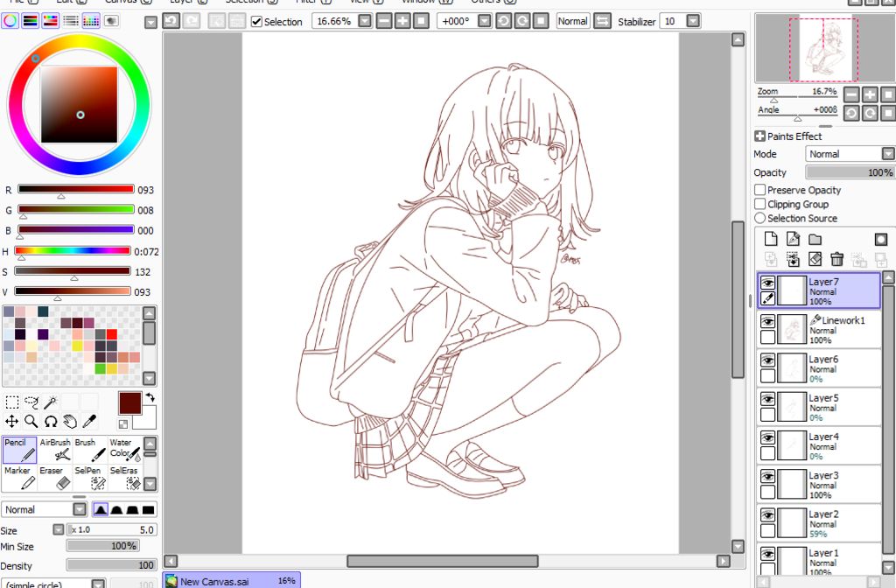The image size is (896, 588).
Task: Enable Preserve Opacity
Action: [x=760, y=190]
